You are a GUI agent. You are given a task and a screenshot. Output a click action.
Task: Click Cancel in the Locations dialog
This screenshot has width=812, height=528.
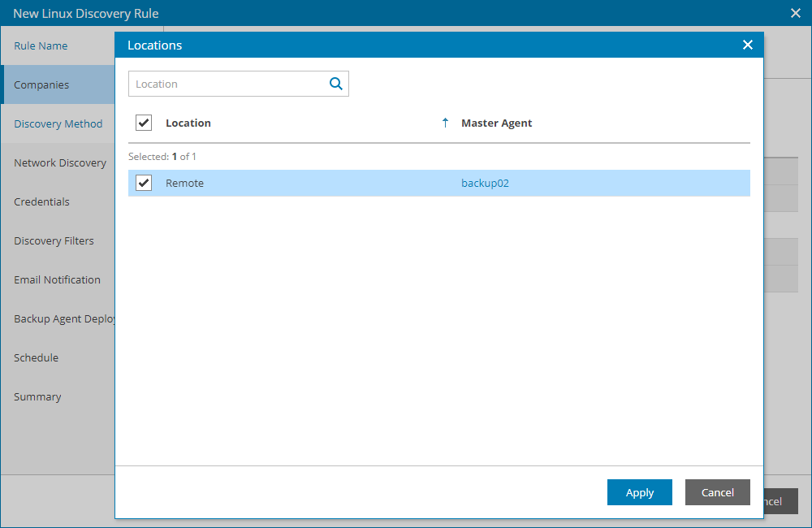pyautogui.click(x=717, y=492)
